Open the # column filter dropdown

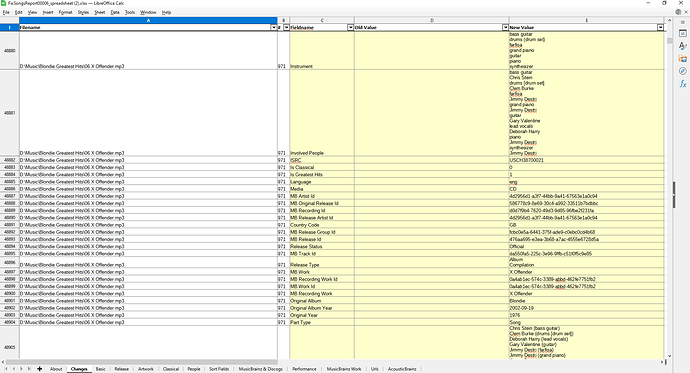click(x=286, y=27)
